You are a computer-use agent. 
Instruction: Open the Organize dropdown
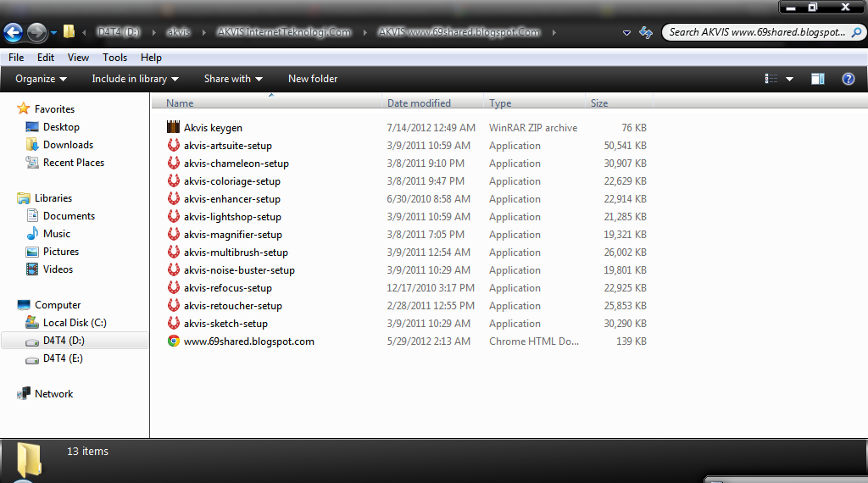pos(41,79)
